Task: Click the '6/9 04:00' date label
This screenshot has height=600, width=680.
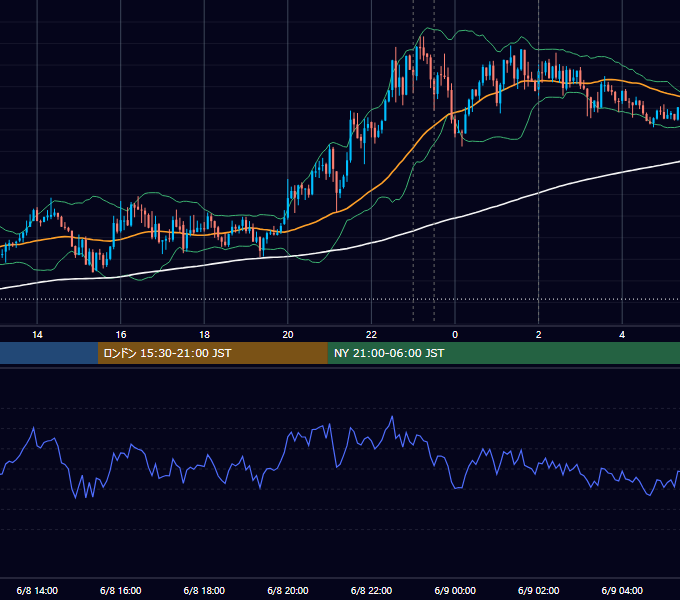Action: 622,590
